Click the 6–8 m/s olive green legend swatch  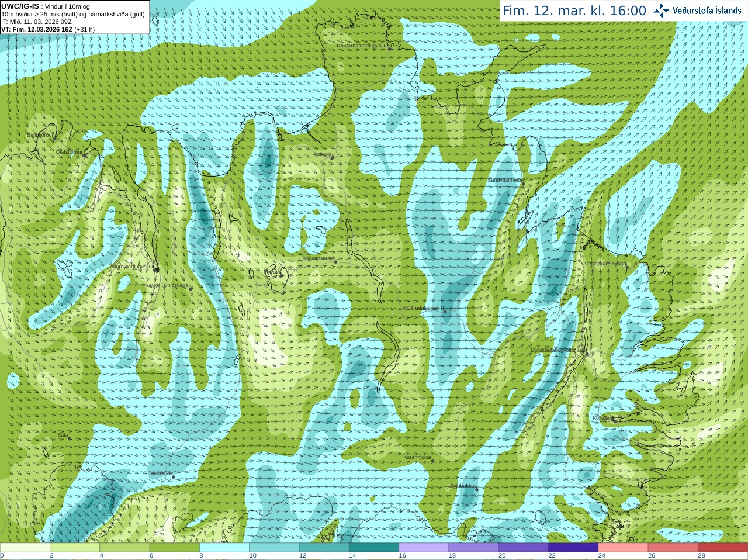tap(174, 548)
